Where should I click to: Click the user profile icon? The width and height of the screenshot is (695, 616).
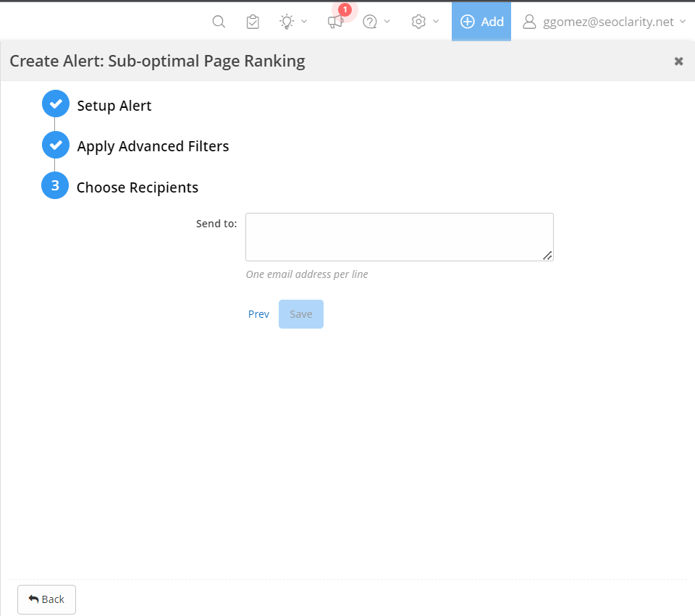tap(529, 22)
